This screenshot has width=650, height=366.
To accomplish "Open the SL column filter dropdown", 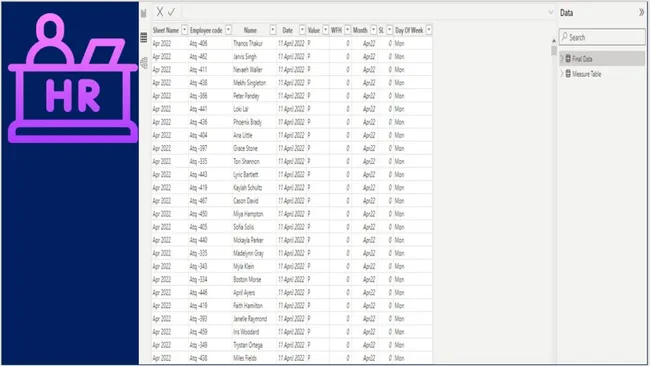I will pyautogui.click(x=389, y=30).
